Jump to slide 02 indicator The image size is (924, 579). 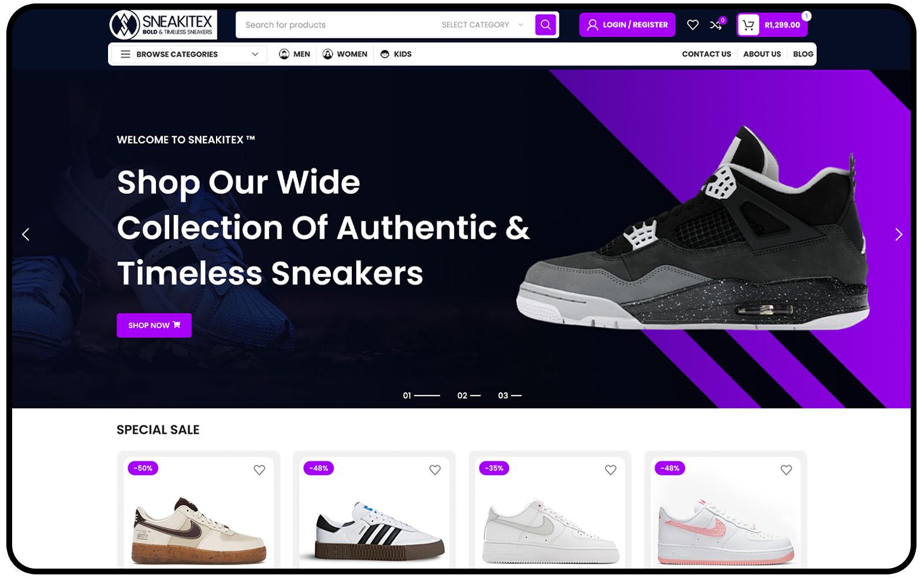468,395
